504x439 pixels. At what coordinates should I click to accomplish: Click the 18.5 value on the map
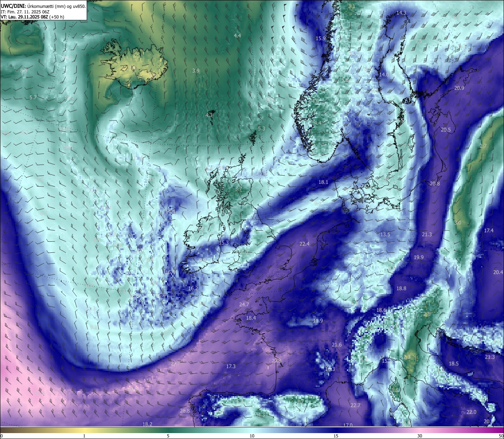(x=454, y=363)
